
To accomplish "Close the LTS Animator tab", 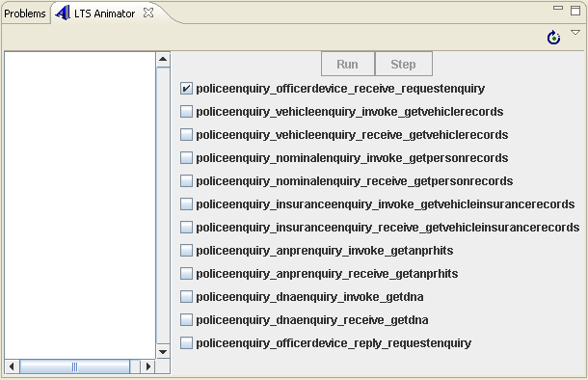I will click(148, 14).
